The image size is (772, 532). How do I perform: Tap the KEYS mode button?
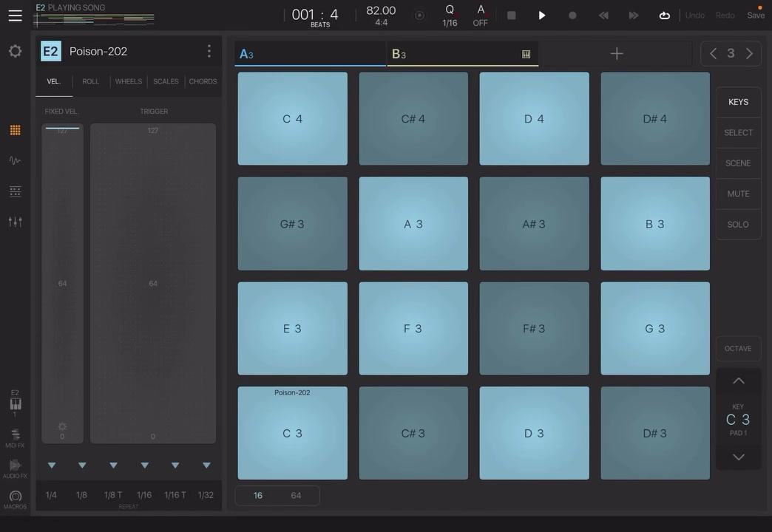pyautogui.click(x=738, y=102)
